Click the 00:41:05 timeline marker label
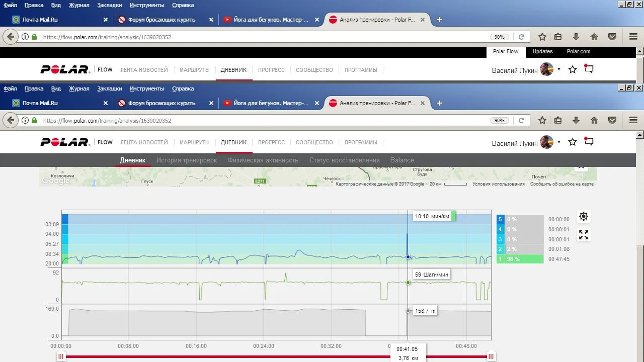 pos(407,349)
